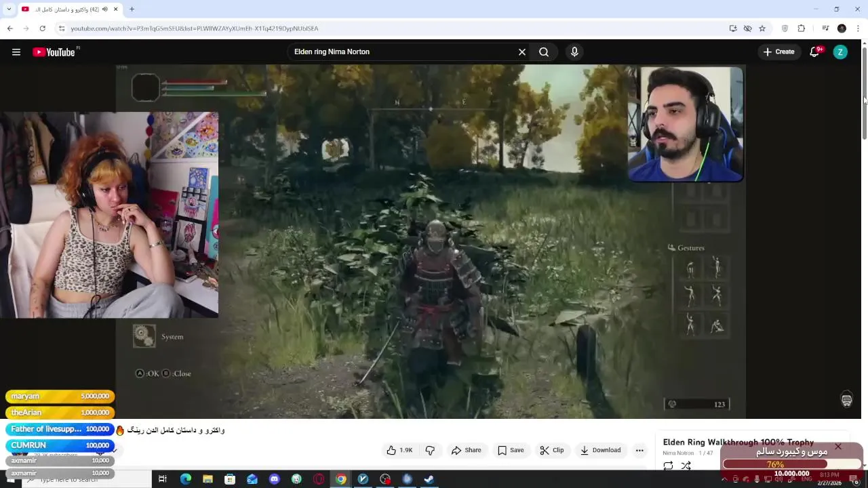Click the CUMRUN donor entry
Viewport: 868px width, 488px height.
tap(60, 445)
